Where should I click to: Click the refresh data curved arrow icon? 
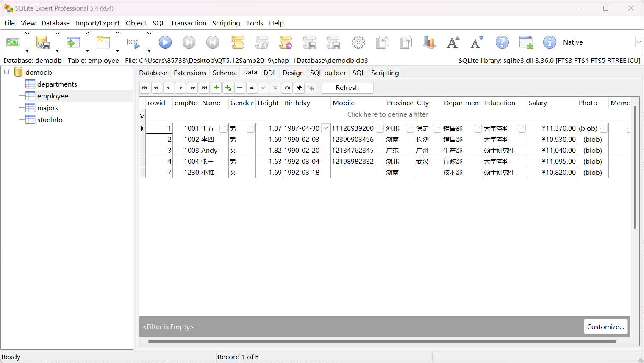pos(287,88)
